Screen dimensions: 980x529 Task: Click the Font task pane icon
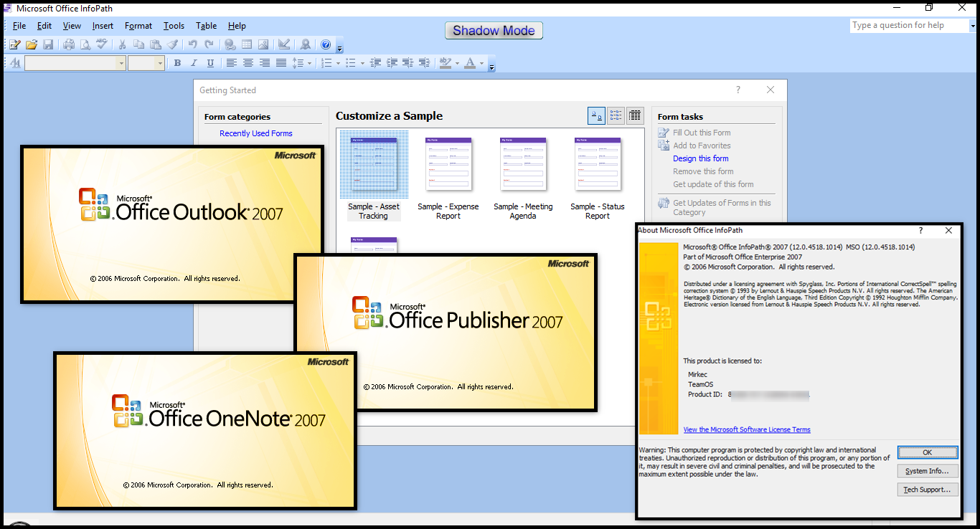pos(15,63)
